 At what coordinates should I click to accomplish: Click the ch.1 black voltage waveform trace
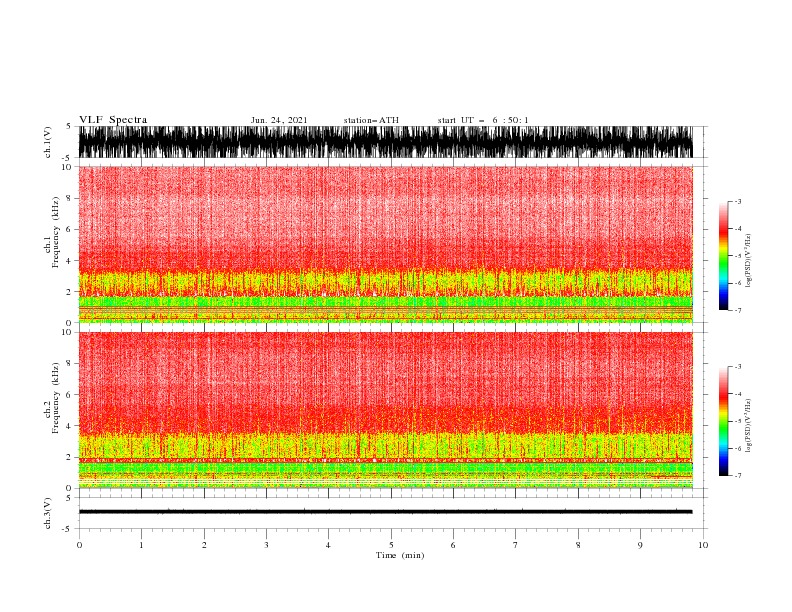385,142
